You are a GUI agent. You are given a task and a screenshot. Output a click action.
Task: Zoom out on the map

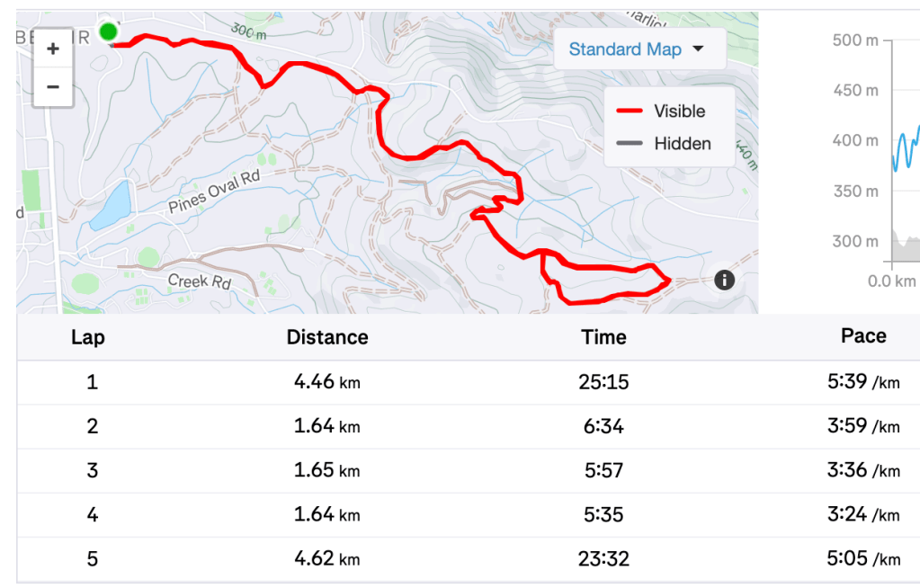tap(53, 87)
